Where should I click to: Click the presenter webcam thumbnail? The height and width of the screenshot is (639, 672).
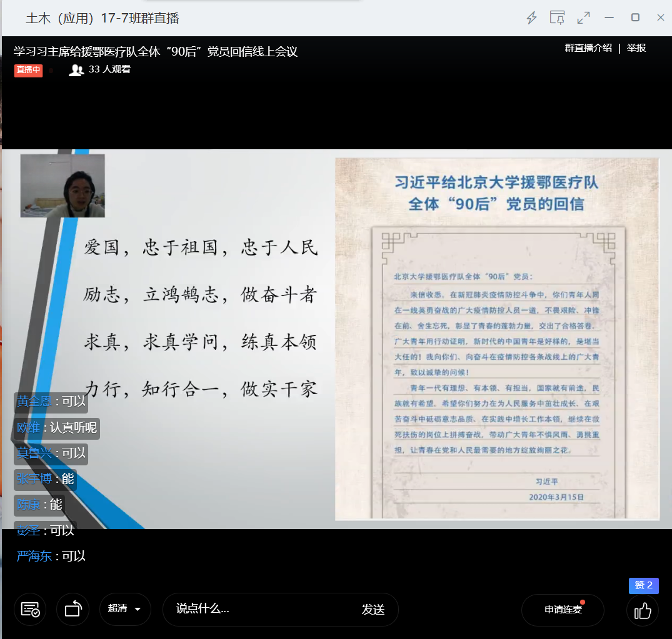tap(63, 186)
